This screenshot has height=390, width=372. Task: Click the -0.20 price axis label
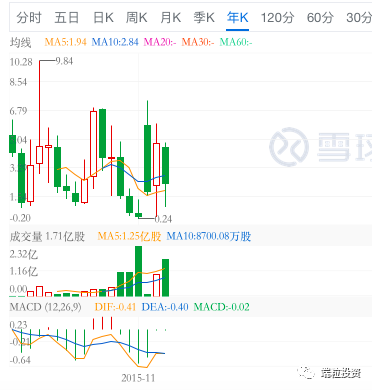20,218
